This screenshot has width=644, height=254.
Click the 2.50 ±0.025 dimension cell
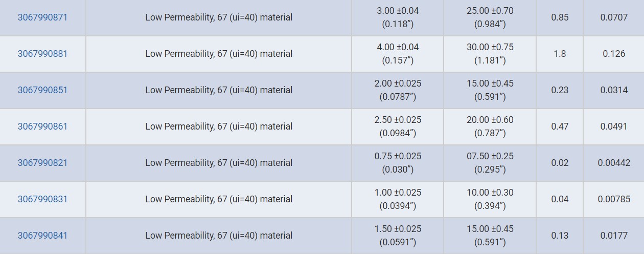pos(398,126)
